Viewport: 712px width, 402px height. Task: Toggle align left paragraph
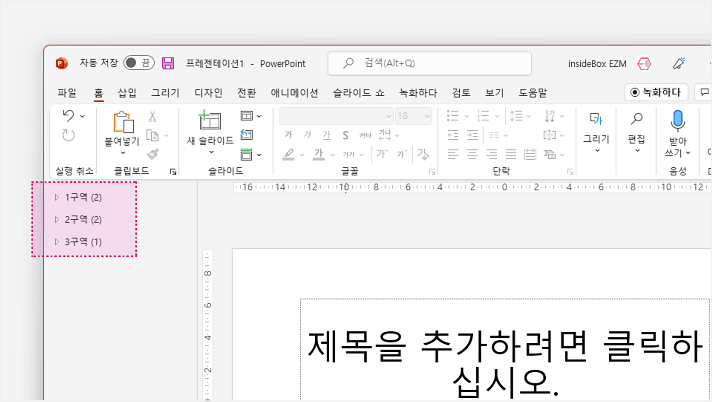453,154
